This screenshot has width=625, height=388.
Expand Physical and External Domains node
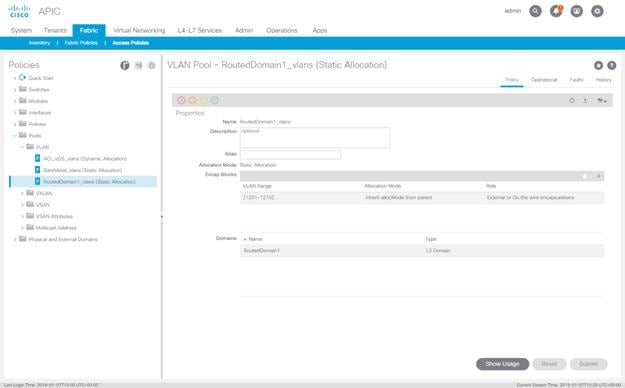point(15,240)
